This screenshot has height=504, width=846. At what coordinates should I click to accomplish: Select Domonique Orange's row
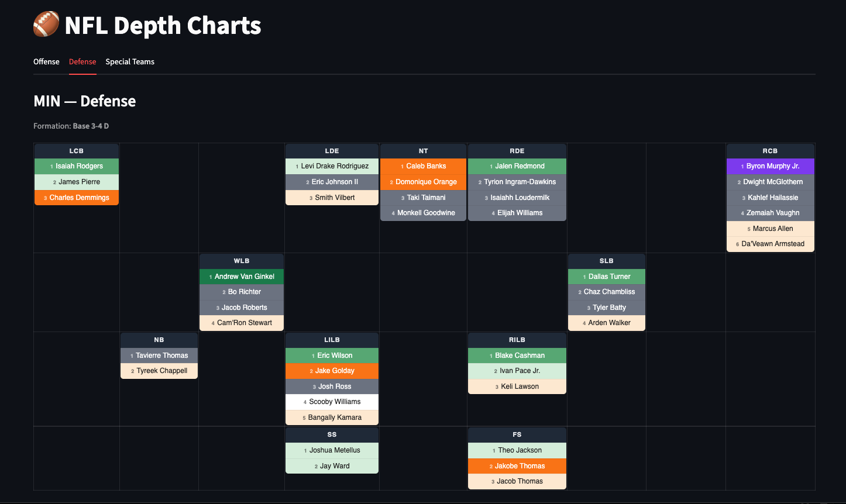423,182
